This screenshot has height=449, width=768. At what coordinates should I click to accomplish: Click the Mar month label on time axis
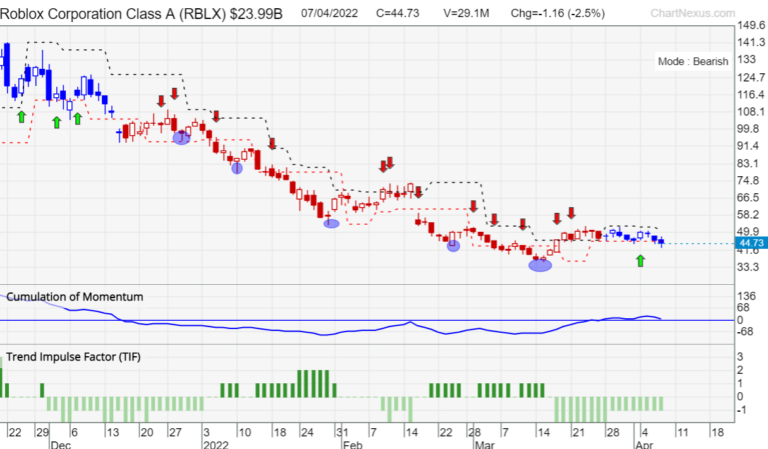(x=484, y=444)
